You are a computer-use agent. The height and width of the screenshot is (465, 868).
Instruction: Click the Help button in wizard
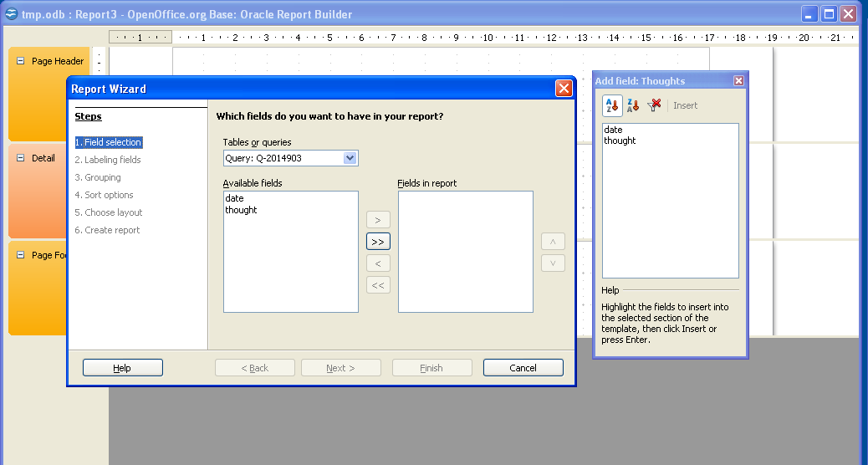point(122,368)
